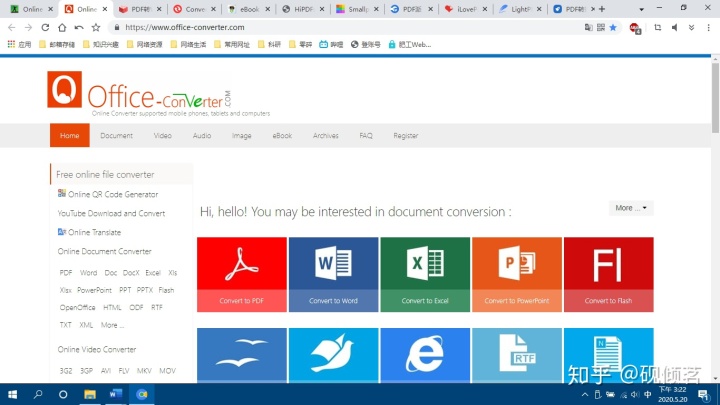
Task: Open taskbar search magnifier
Action: [38, 394]
